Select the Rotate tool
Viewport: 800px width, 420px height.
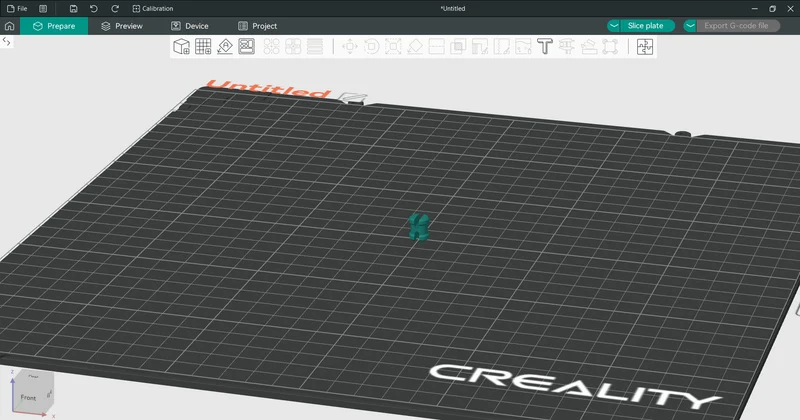tap(371, 46)
